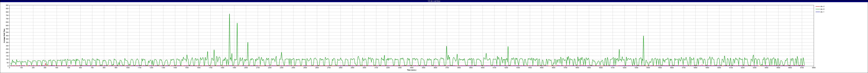868x73 pixels.
Task: Click the 900 label on the y-axis
Action: click(7, 5)
